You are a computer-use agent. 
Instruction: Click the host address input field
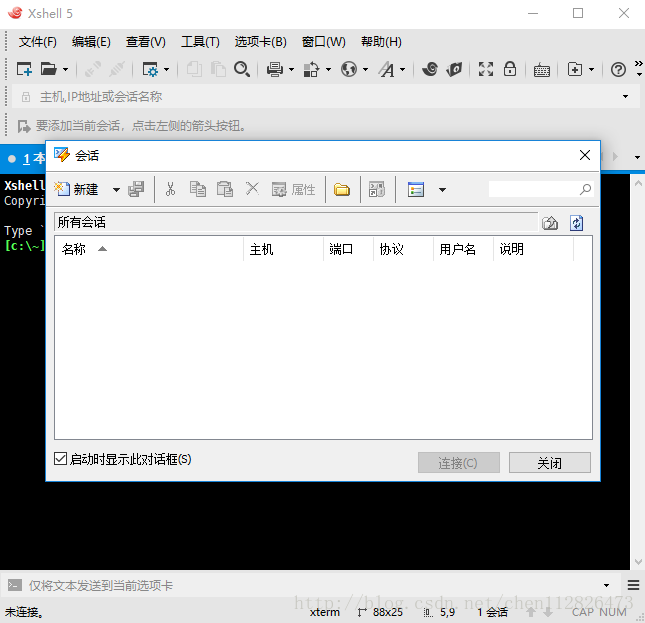[325, 97]
